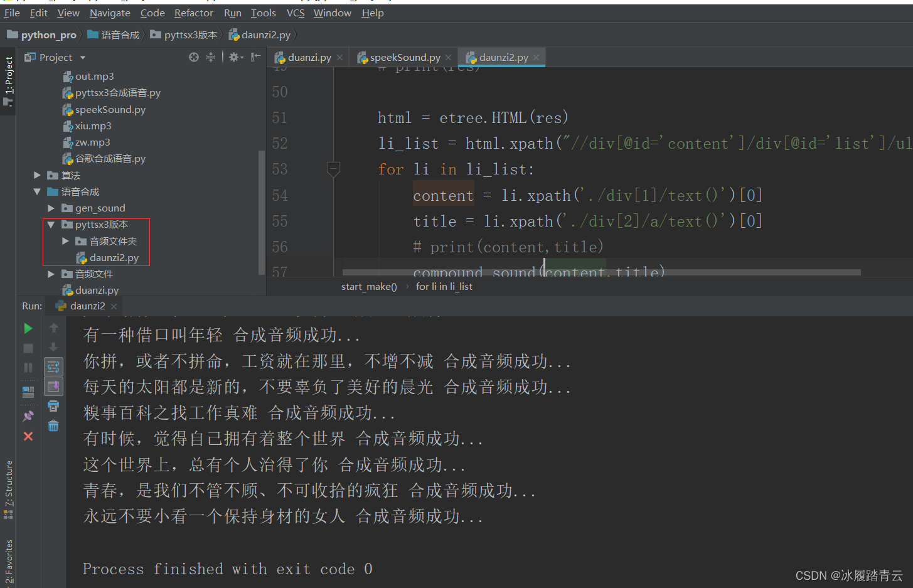
Task: Click Scroll from Source target icon
Action: tap(194, 57)
